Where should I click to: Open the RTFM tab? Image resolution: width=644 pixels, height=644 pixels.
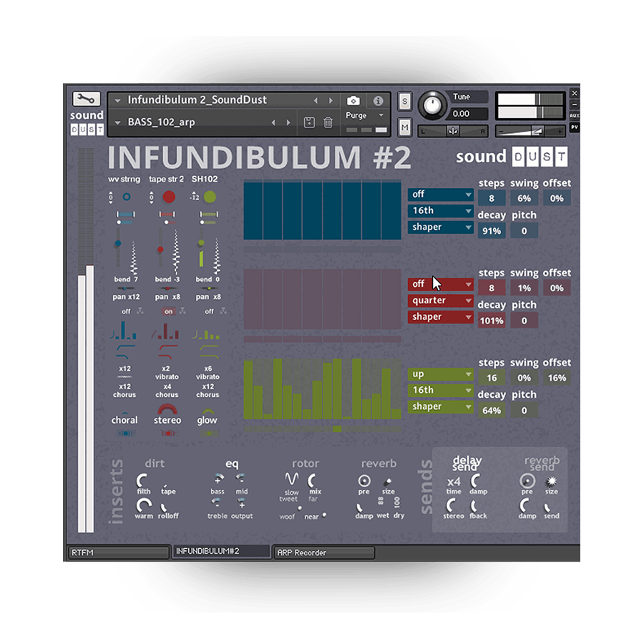point(118,553)
